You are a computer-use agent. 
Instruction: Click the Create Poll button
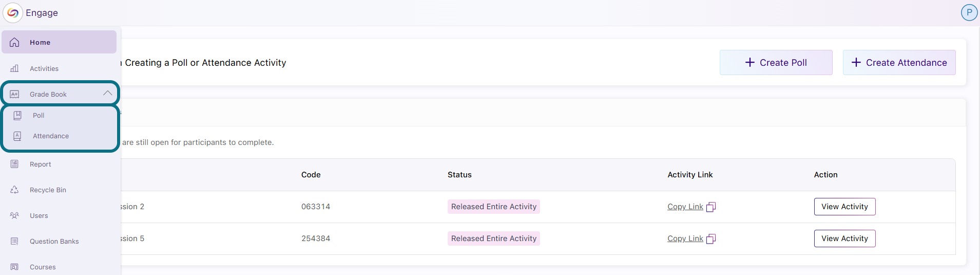(x=776, y=62)
